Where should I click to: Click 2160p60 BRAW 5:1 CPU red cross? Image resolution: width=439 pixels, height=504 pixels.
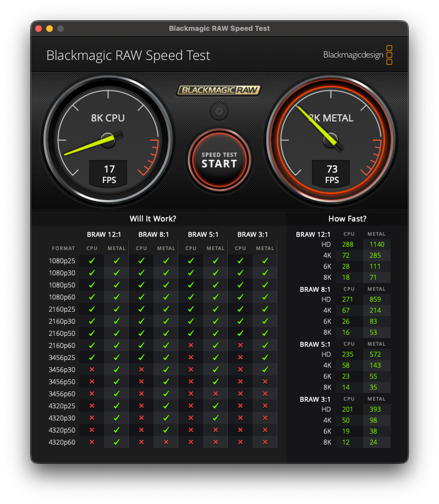tap(191, 345)
